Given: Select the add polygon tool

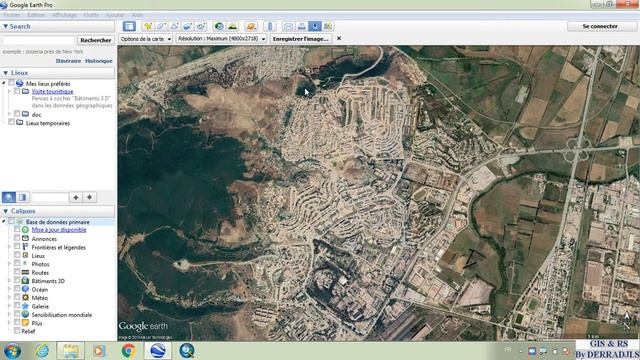Looking at the screenshot, I should 161,26.
